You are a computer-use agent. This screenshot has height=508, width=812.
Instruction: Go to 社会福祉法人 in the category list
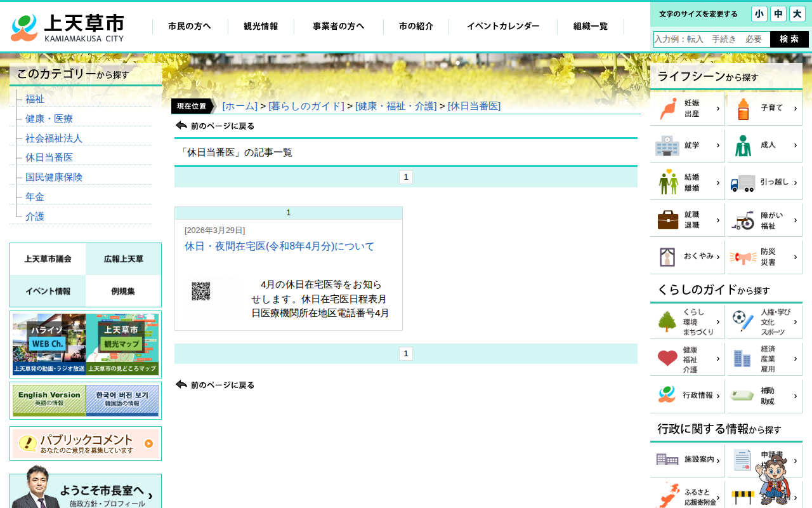(54, 138)
